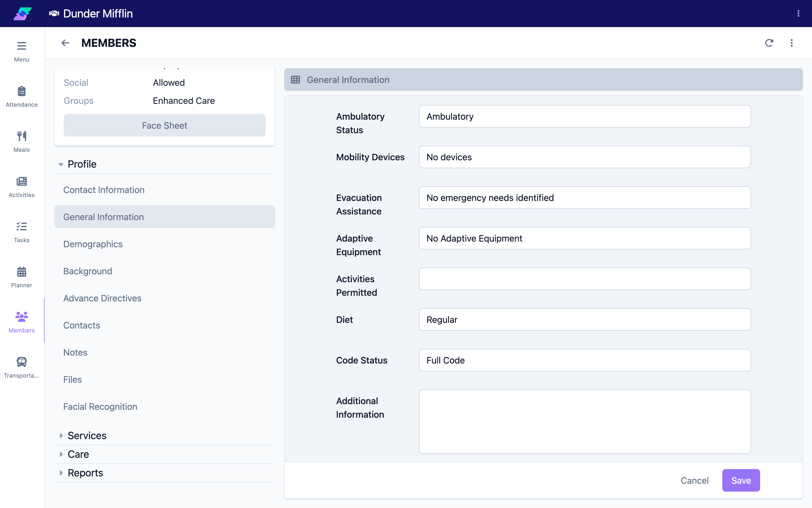Click the Dunder Mifflin organization name
812x508 pixels.
click(x=98, y=14)
